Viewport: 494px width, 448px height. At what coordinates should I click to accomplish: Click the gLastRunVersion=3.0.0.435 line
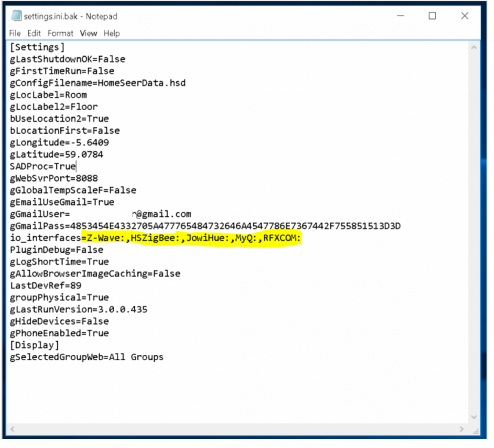click(78, 309)
